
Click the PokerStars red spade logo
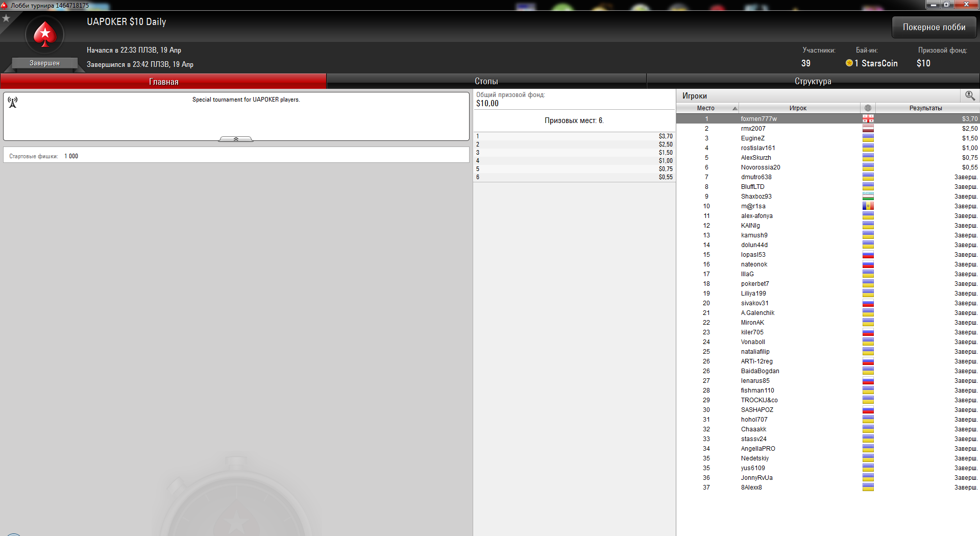(x=45, y=35)
